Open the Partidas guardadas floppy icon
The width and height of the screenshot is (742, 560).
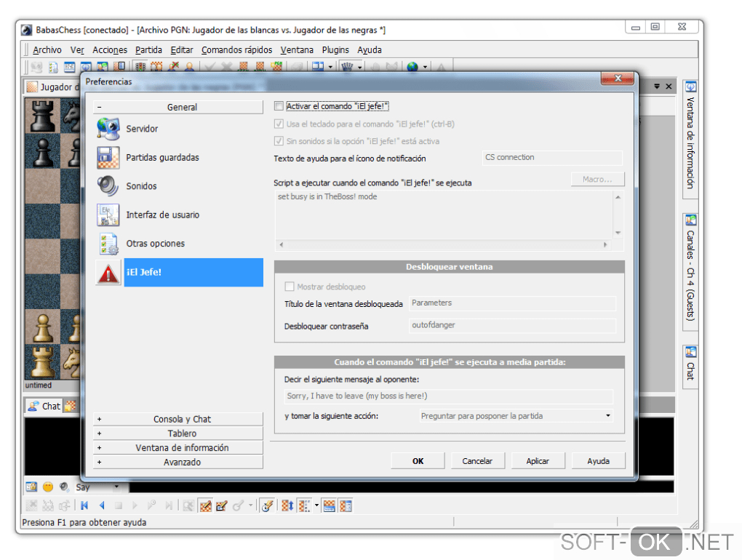click(x=108, y=158)
